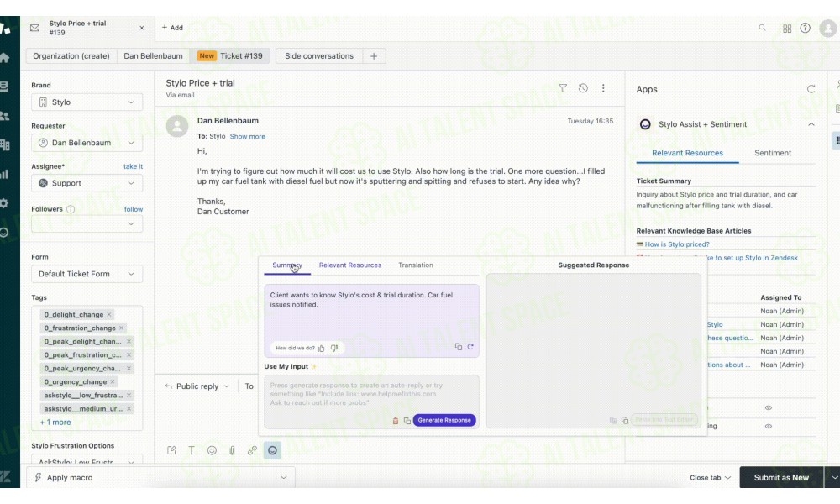
Task: Open the Brand Stylo dropdown
Action: pos(87,102)
